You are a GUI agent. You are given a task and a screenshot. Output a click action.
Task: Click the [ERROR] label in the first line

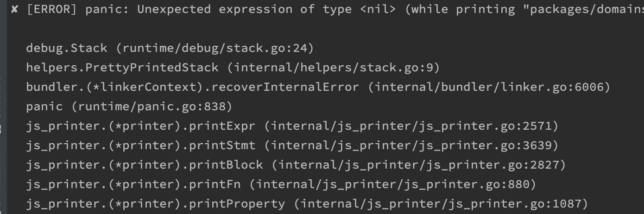51,9
